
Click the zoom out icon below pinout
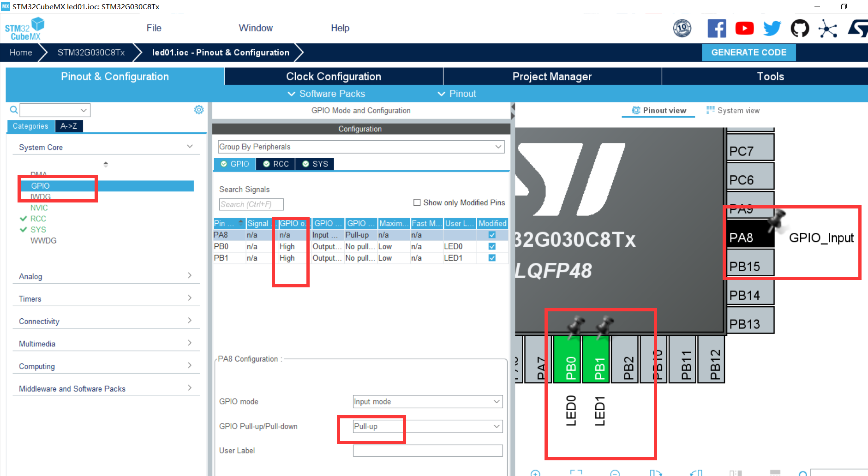615,473
